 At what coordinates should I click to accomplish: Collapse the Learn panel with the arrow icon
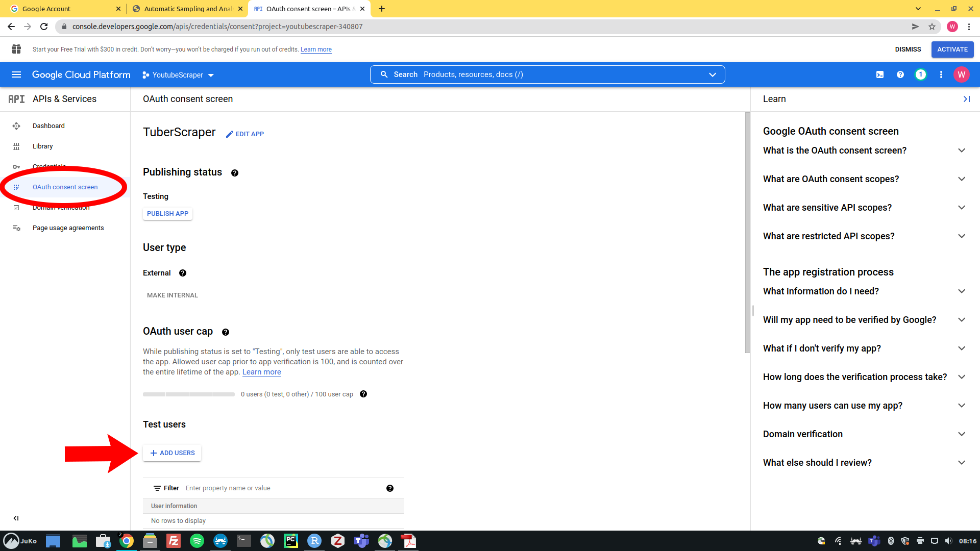(x=966, y=99)
